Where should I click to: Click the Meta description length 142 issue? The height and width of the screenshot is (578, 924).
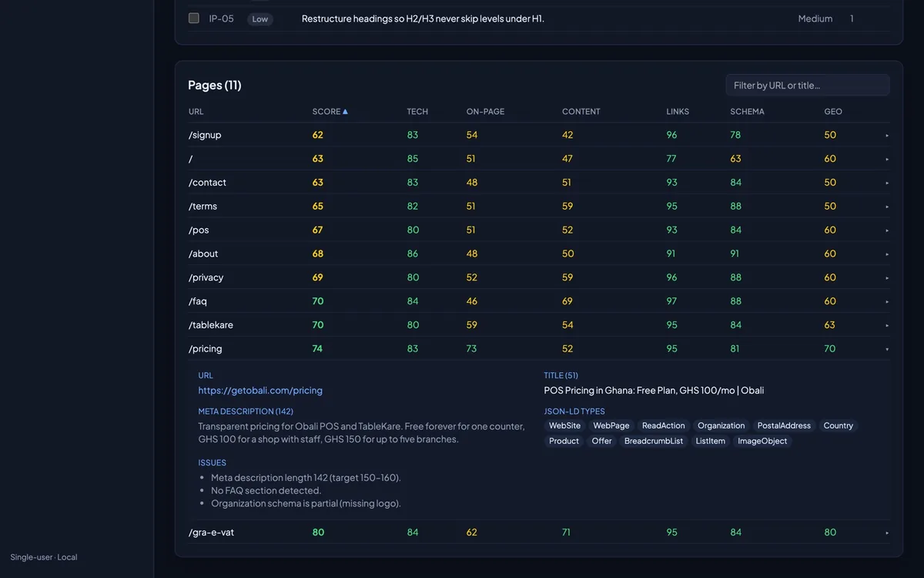click(x=306, y=478)
